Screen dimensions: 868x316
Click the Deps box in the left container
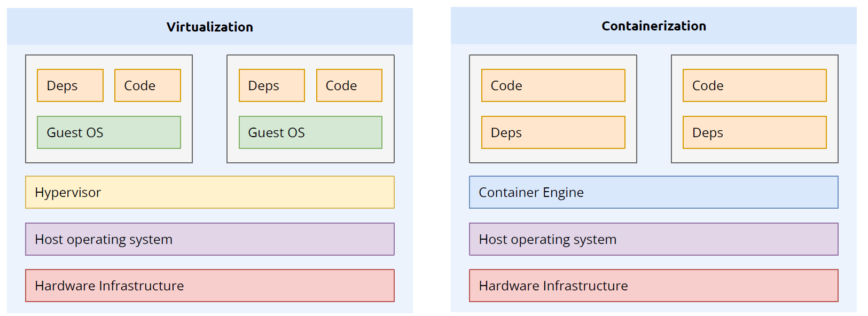(x=553, y=132)
